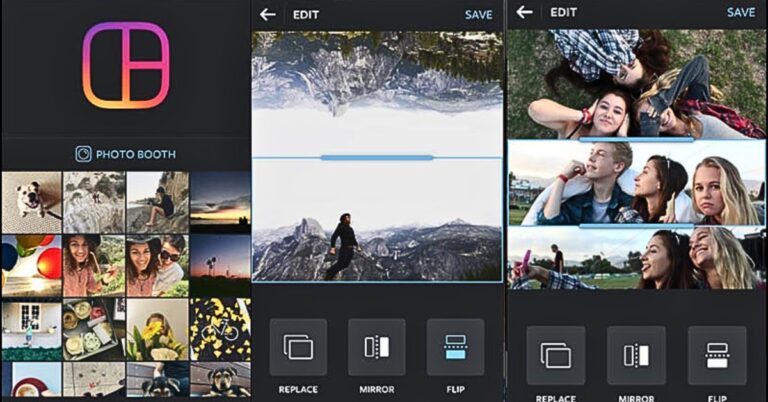Open Photo Booth camera mode
Screen dimensions: 768x402
(x=125, y=154)
